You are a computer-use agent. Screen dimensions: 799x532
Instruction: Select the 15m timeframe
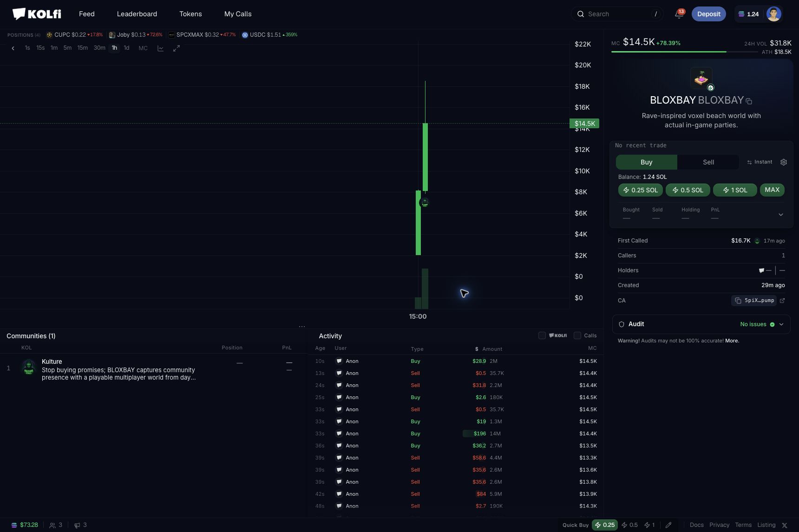click(82, 48)
